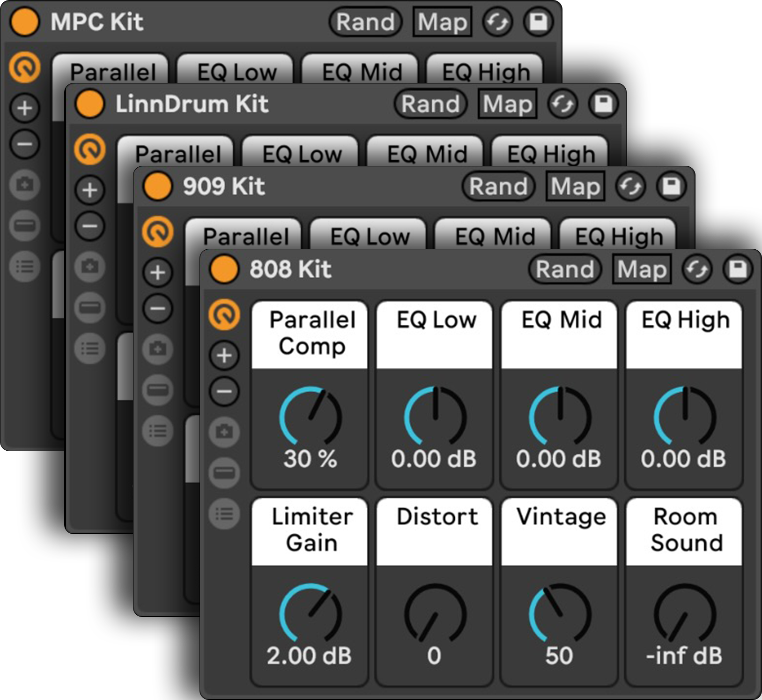Click the Limiter Gain knob dial
The width and height of the screenshot is (762, 700).
click(310, 613)
